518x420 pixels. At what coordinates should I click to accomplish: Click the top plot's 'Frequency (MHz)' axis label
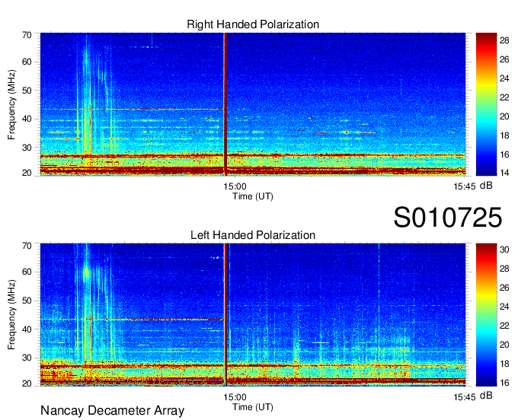(11, 104)
